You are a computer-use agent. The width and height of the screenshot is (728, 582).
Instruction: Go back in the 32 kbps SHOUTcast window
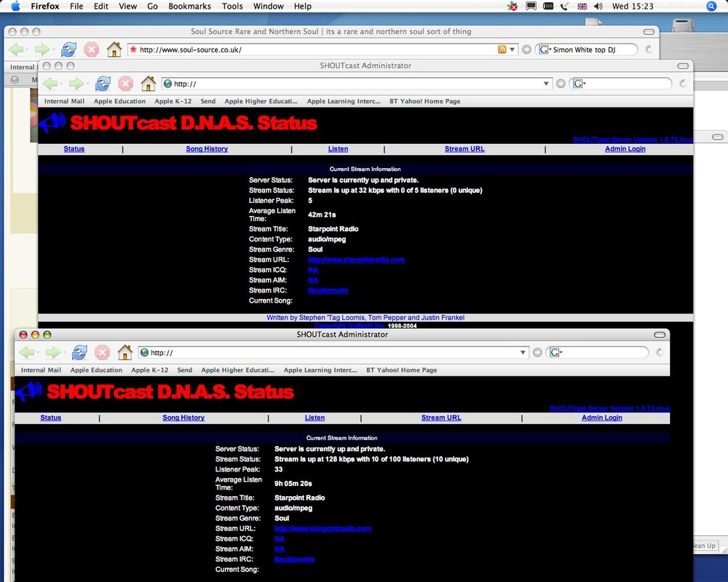tap(50, 84)
